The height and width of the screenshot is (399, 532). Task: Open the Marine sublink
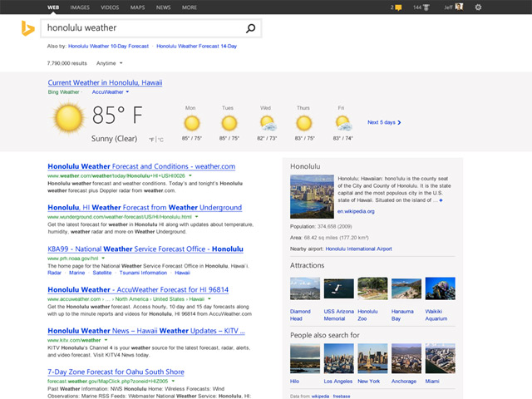pyautogui.click(x=77, y=273)
